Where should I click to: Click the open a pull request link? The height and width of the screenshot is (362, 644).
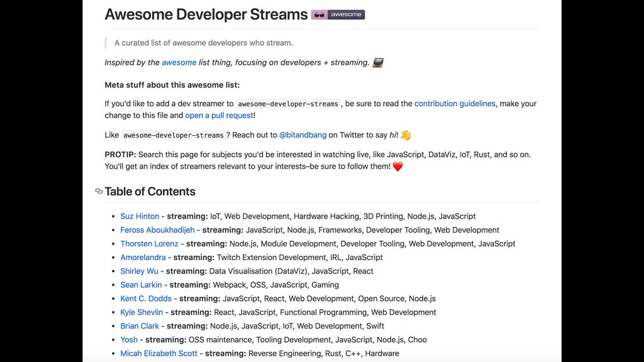[x=219, y=115]
